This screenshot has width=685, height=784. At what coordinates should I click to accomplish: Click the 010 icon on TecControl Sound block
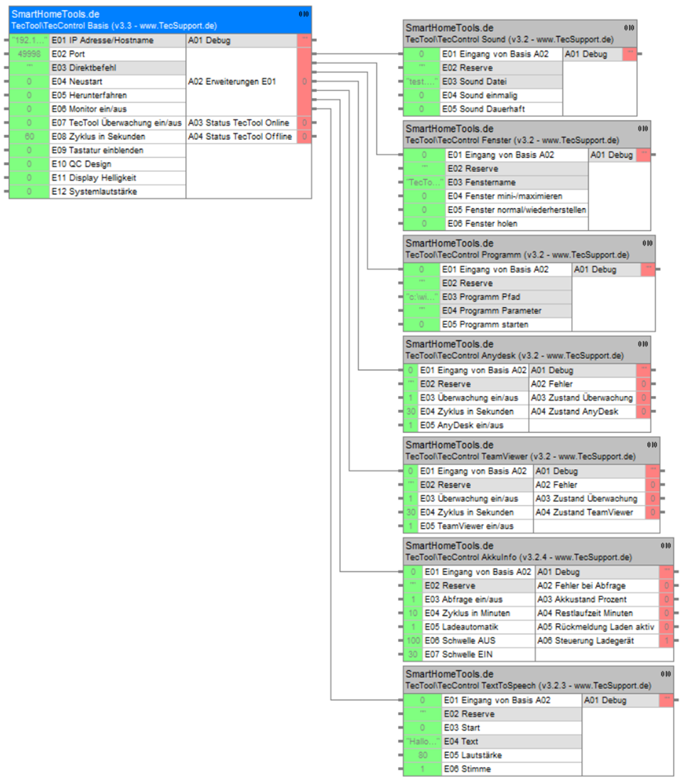coord(630,28)
